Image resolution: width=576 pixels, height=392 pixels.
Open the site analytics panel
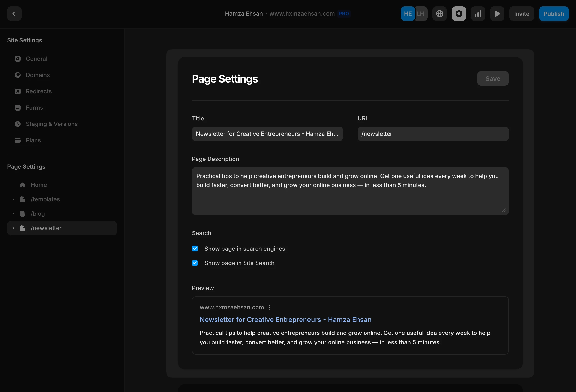tap(478, 14)
